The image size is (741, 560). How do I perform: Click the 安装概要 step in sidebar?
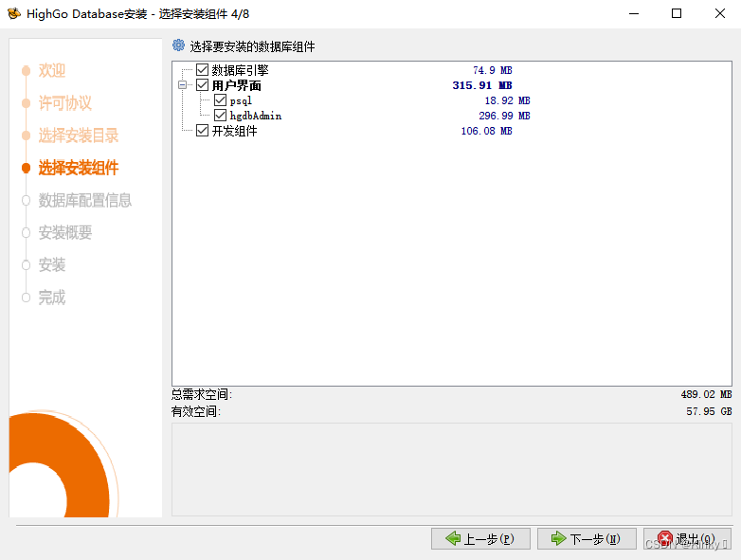(65, 232)
